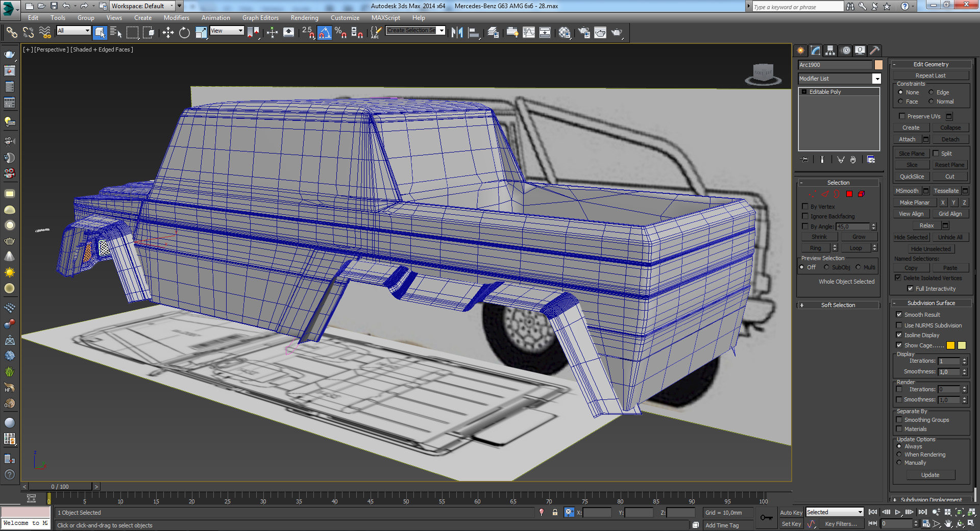Open the Curve Editor from toolbar
980x531 pixels.
529,33
